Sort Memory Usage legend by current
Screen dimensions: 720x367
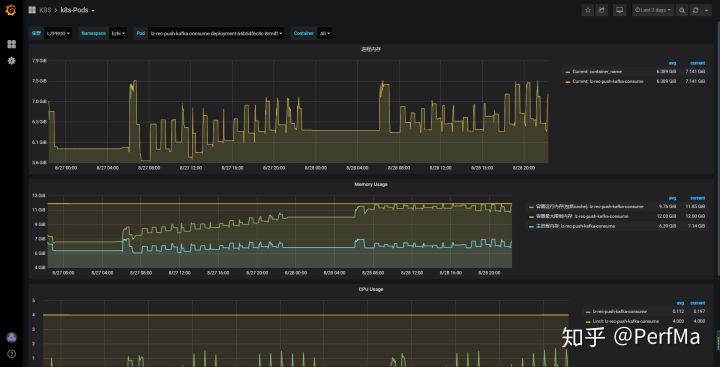tap(697, 198)
